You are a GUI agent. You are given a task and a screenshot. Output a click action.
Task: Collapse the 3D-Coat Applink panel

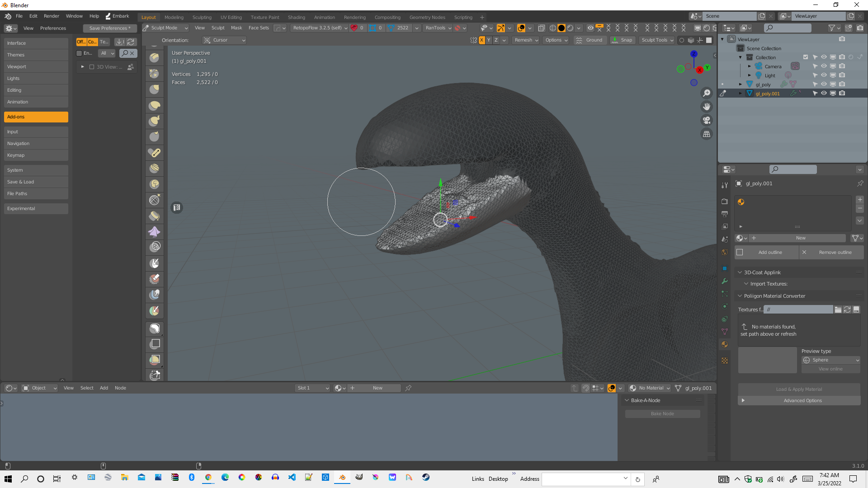point(740,272)
